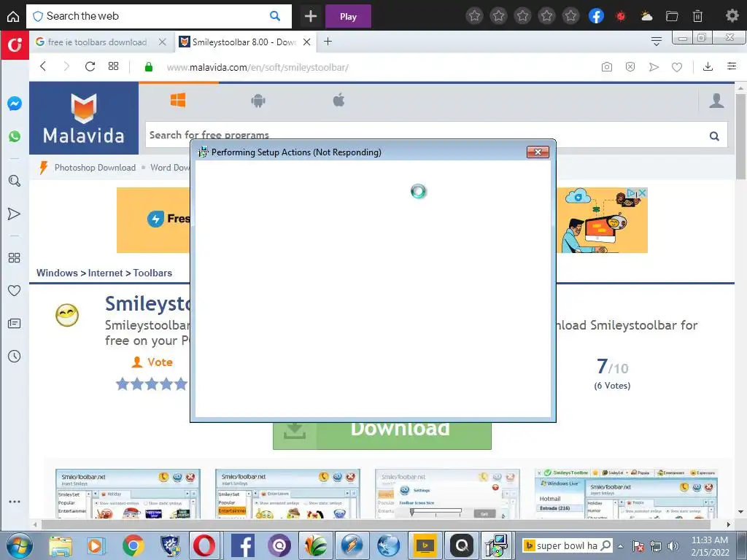The height and width of the screenshot is (560, 747).
Task: Reload the current page
Action: click(x=90, y=66)
